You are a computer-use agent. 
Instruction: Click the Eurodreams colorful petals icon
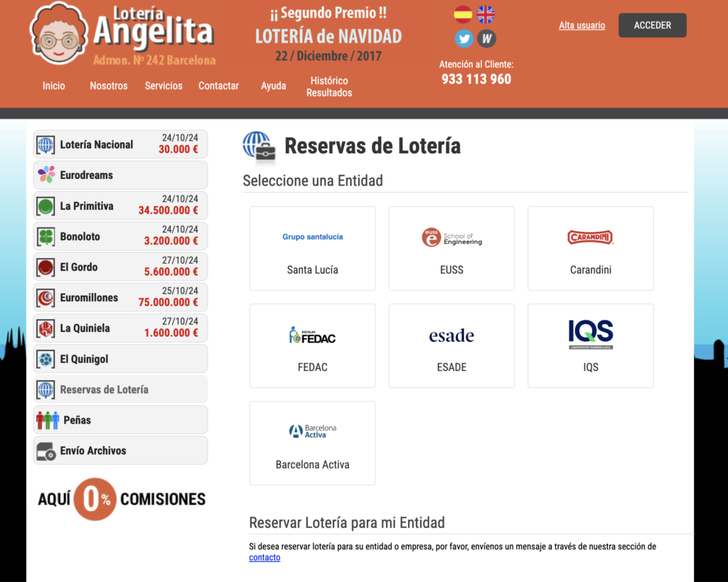tap(46, 175)
